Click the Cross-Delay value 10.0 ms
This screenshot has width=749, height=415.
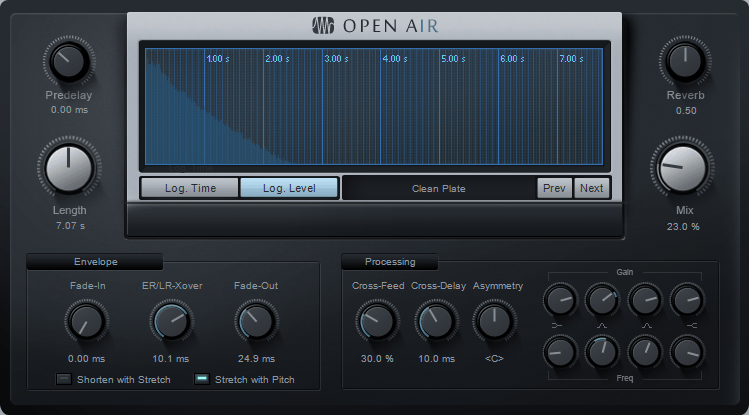coord(437,359)
